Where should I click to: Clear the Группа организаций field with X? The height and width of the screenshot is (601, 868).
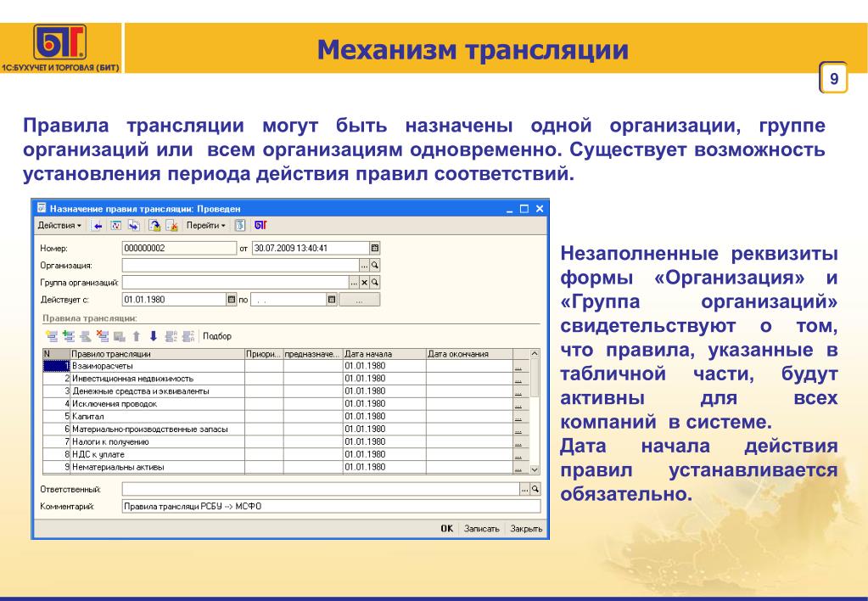tap(364, 283)
